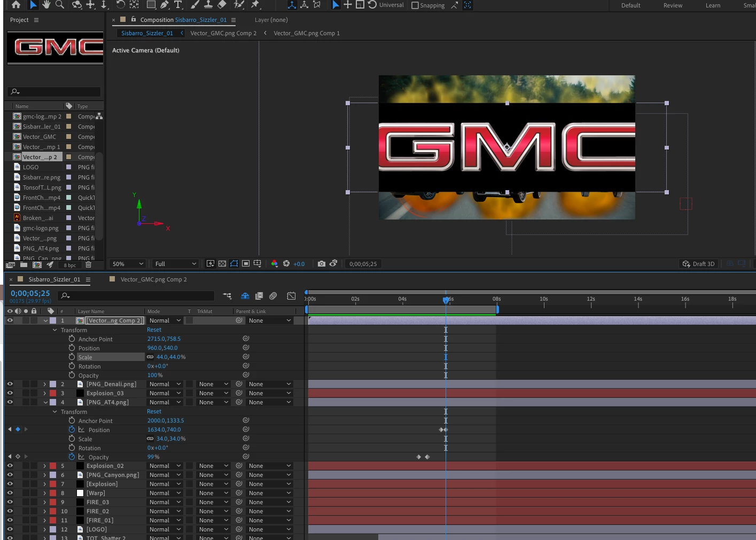Image resolution: width=756 pixels, height=540 pixels.
Task: Toggle the Opacity stopwatch on PNG_AT4.png
Action: pyautogui.click(x=72, y=457)
